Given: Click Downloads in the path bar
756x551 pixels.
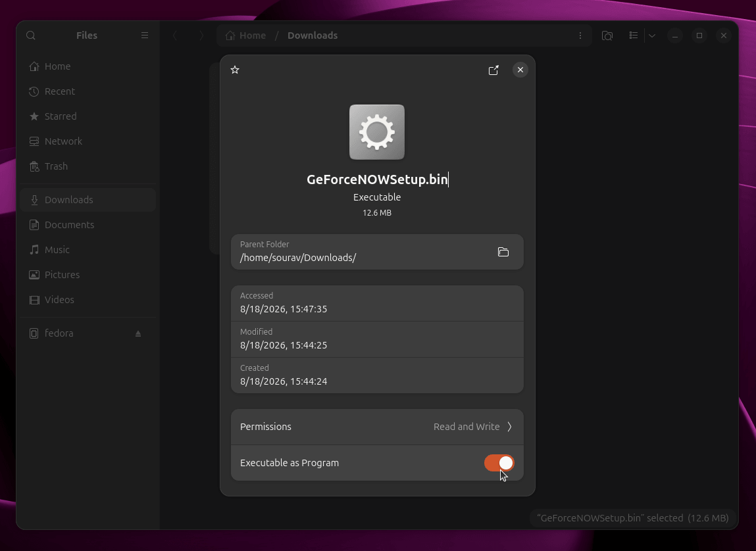Looking at the screenshot, I should click(x=313, y=36).
